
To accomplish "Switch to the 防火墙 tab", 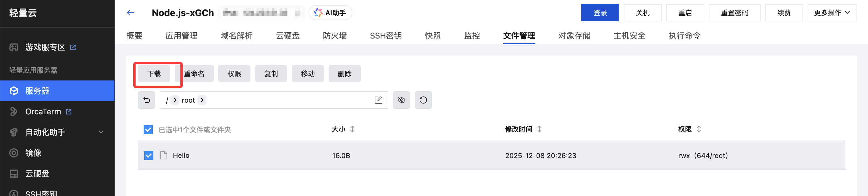I will [335, 36].
